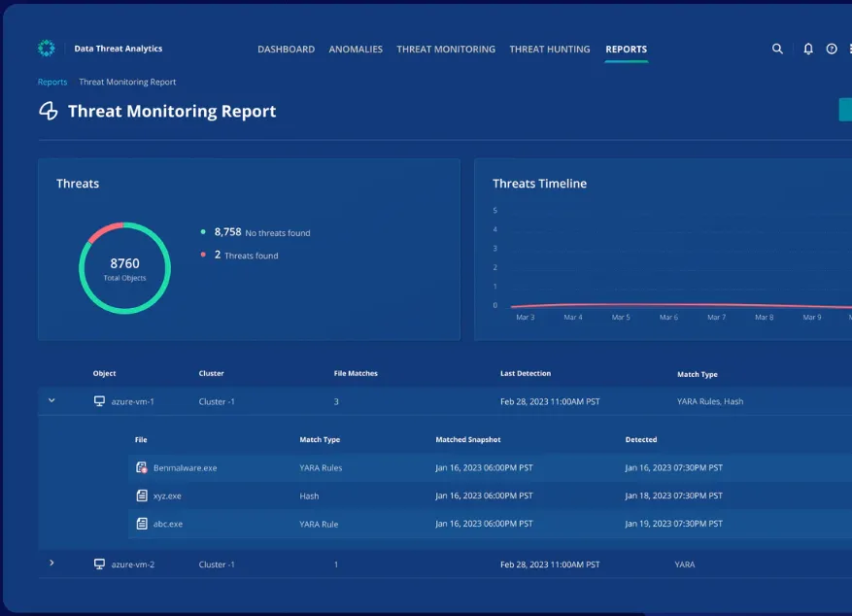
Task: Click the Data Threat Analytics logo
Action: (x=46, y=48)
